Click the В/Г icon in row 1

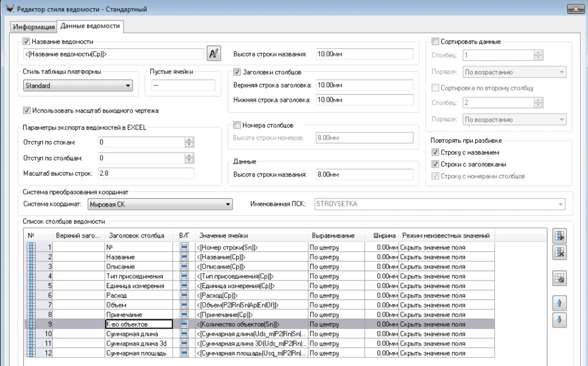[184, 247]
